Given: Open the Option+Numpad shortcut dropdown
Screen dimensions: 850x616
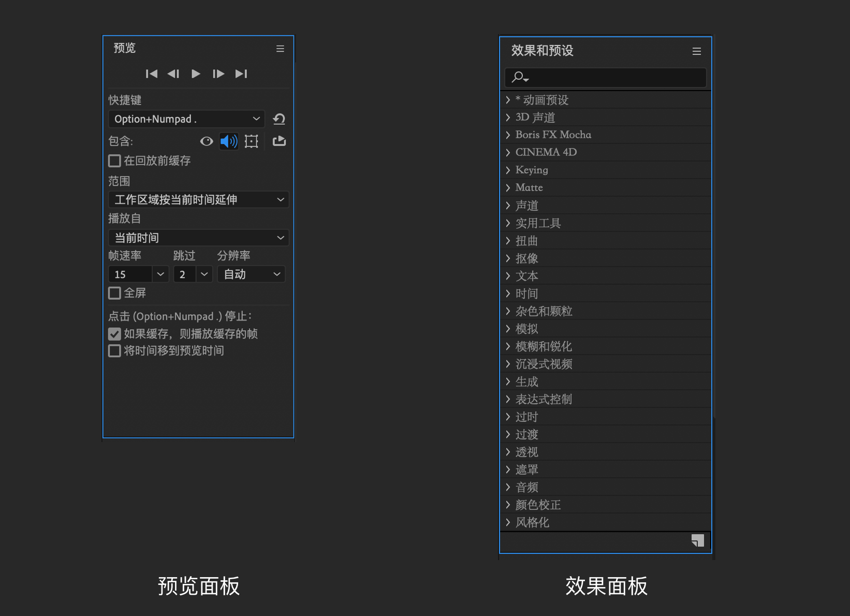Looking at the screenshot, I should point(186,119).
